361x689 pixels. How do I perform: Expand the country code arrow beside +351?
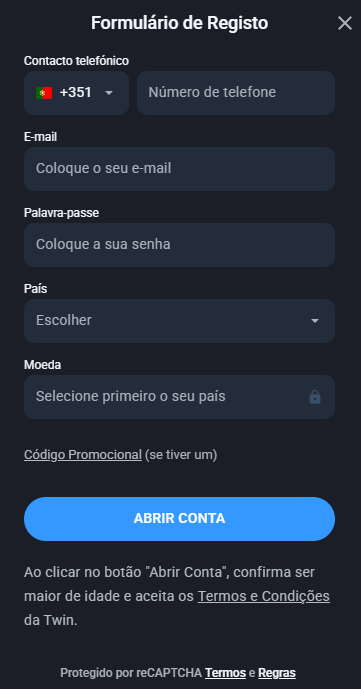click(109, 93)
